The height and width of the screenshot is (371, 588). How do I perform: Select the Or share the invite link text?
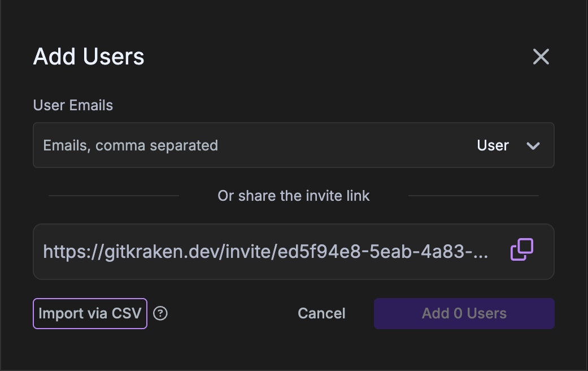(293, 195)
